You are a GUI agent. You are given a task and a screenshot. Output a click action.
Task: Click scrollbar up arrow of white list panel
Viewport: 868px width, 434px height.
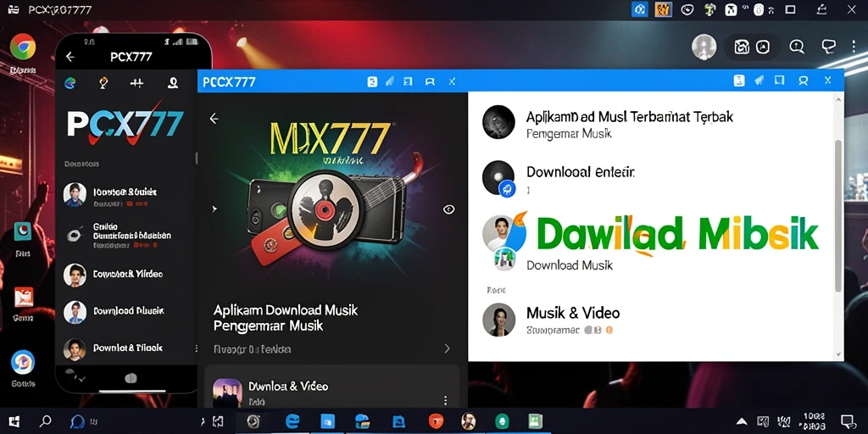pos(838,98)
